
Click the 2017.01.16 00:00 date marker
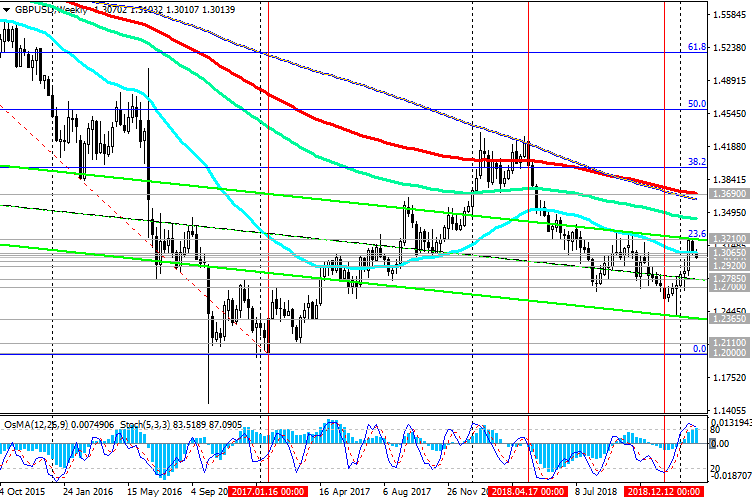268,492
